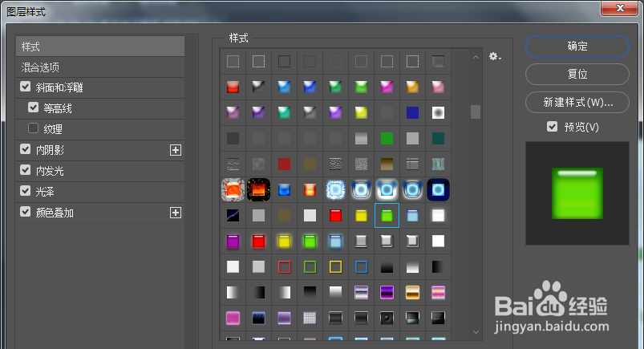Open the Inner Glow (内发光) settings label

coord(50,171)
